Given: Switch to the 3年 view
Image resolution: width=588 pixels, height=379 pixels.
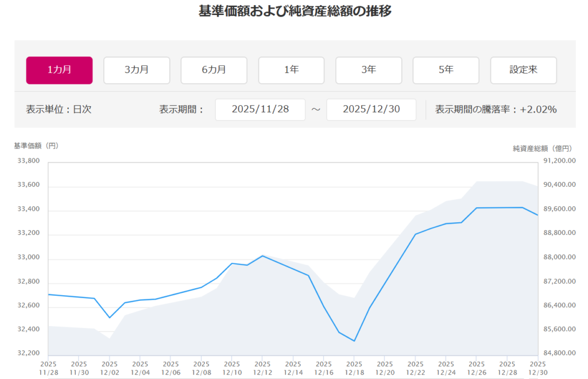Looking at the screenshot, I should (369, 70).
